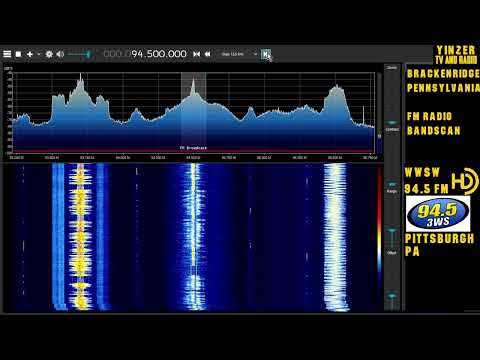Click the white wide signal on waterfall right

pyautogui.click(x=336, y=237)
